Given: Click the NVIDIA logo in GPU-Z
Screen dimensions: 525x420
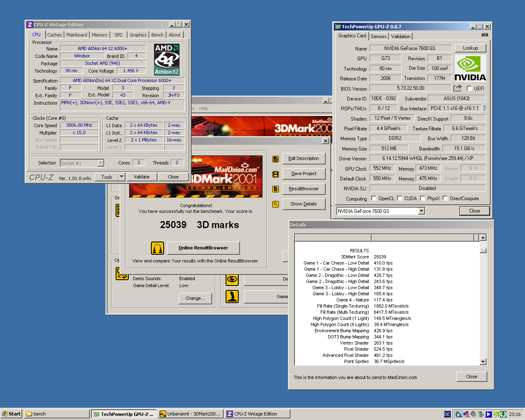Looking at the screenshot, I should 470,68.
